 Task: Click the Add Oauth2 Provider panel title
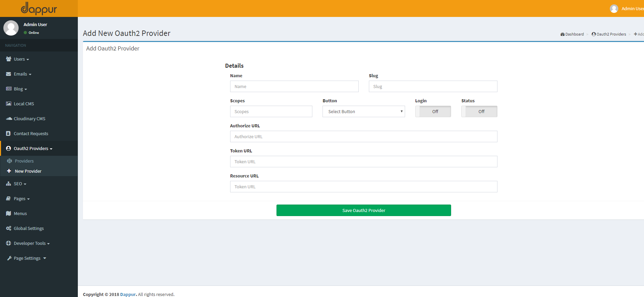(x=113, y=48)
